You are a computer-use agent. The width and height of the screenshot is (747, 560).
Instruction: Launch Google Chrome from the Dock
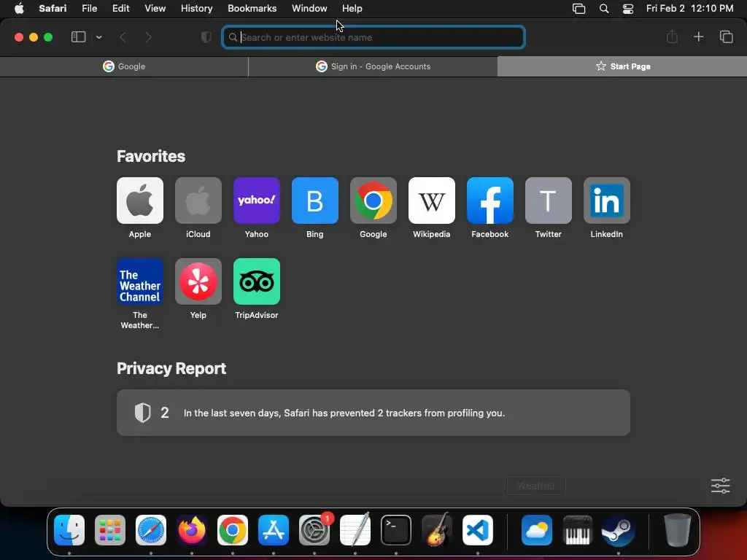tap(233, 530)
